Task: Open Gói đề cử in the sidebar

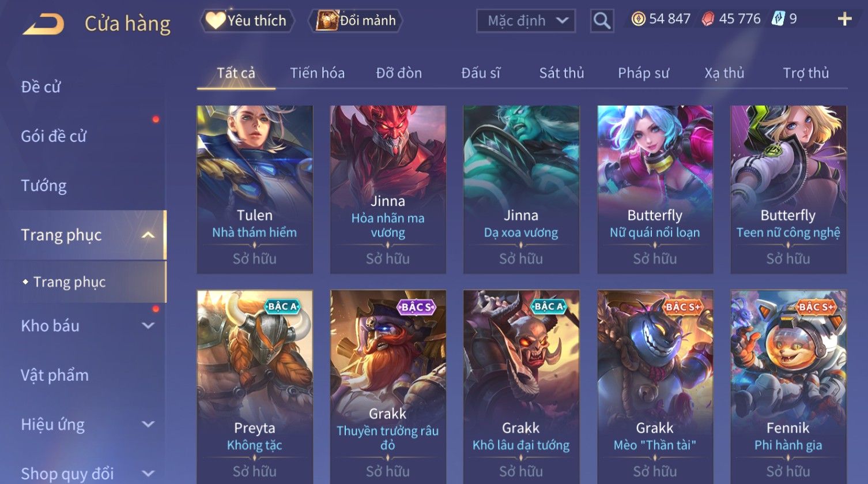Action: coord(54,136)
